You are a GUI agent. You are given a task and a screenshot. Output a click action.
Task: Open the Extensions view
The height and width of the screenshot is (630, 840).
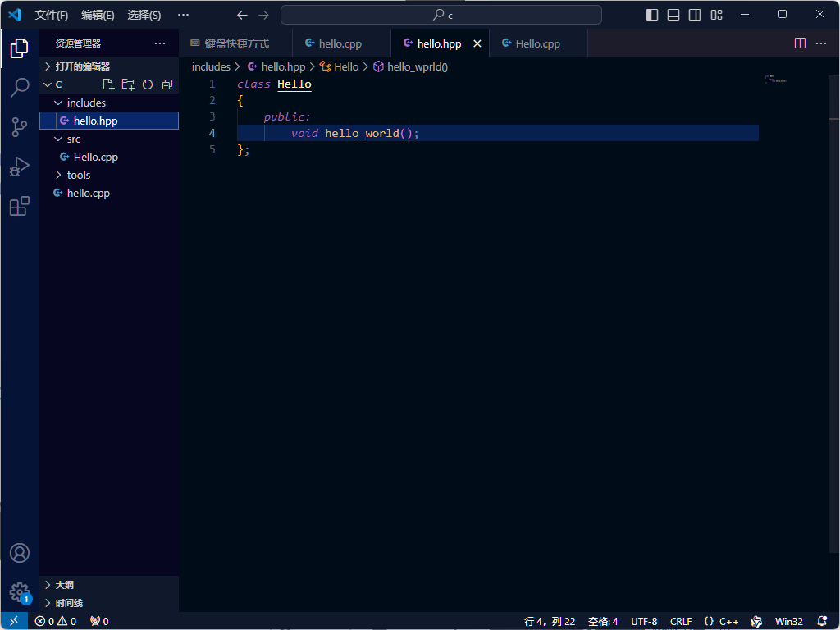pos(20,206)
